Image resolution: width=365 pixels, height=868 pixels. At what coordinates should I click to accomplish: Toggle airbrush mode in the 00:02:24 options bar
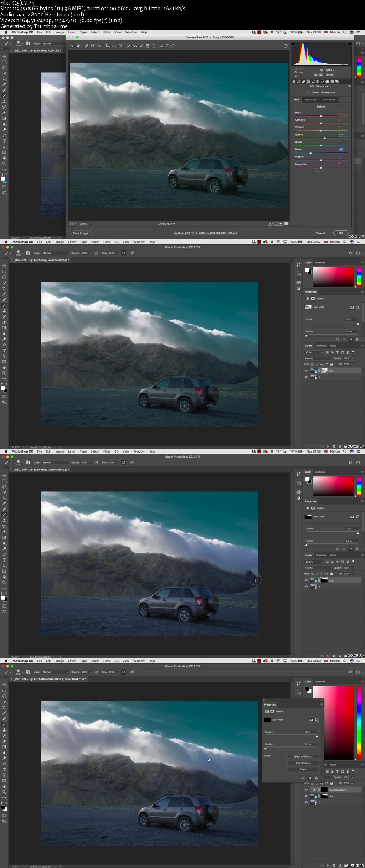124,253
